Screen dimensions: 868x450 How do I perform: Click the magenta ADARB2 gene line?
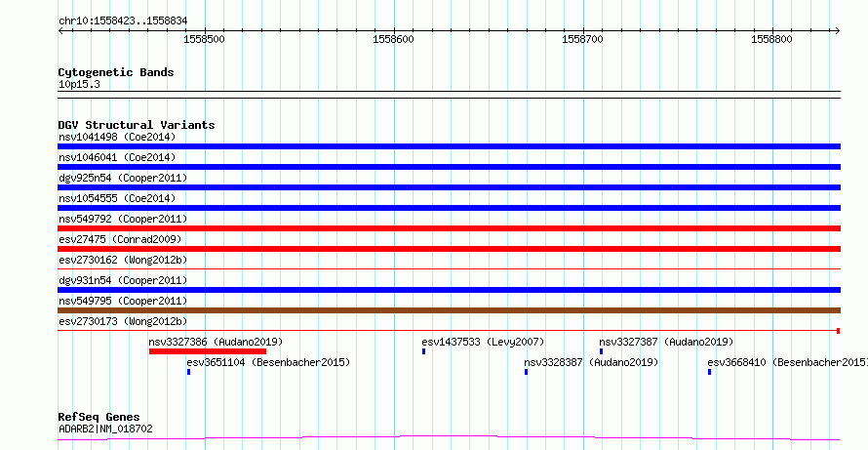click(x=449, y=438)
